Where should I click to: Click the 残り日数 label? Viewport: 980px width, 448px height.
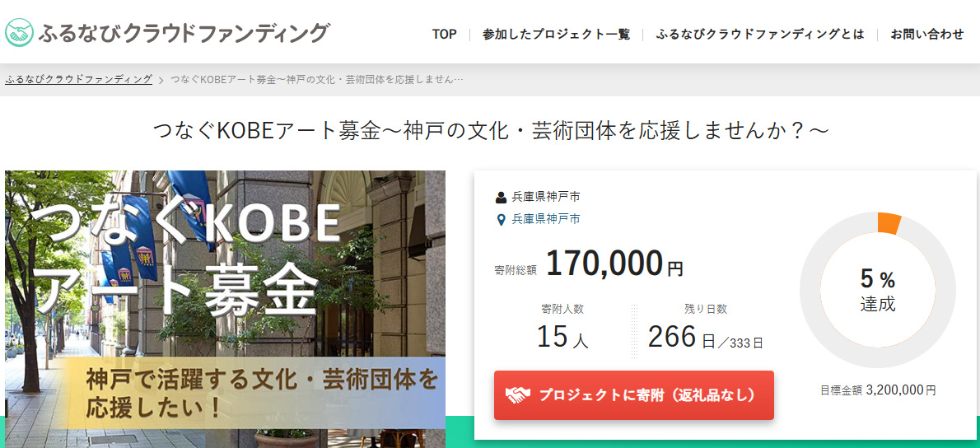(x=706, y=309)
